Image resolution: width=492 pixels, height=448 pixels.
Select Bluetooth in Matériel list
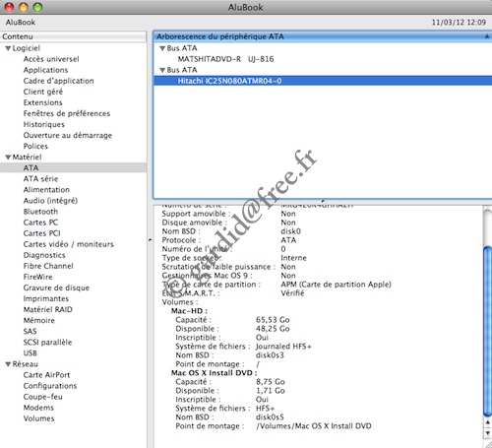tap(40, 212)
